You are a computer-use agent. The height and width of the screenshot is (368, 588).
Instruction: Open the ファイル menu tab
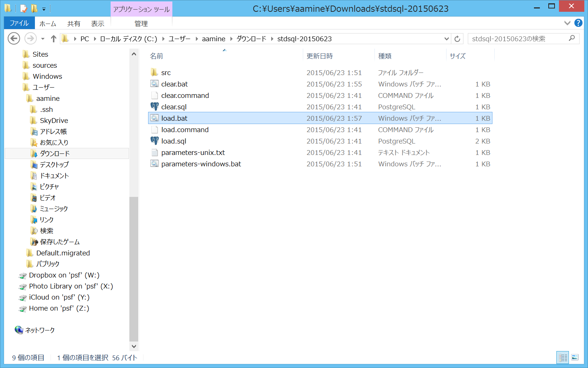[19, 23]
